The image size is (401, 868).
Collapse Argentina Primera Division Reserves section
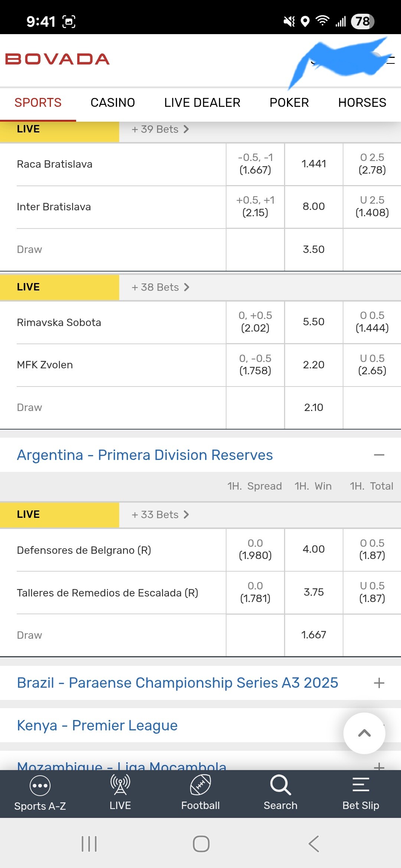(379, 455)
